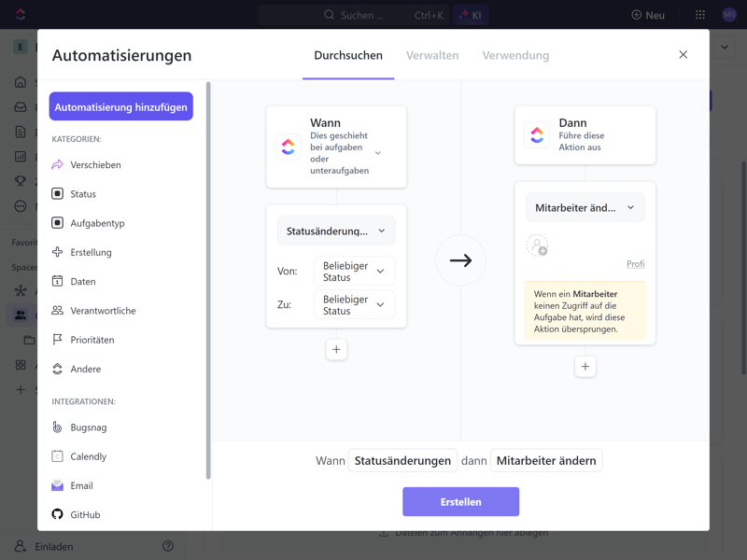Add another trigger condition with plus

click(x=336, y=349)
